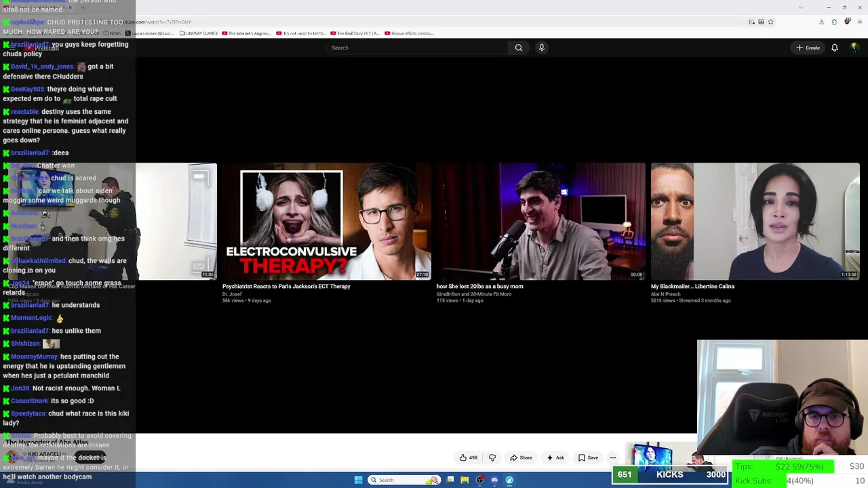Dislike the video with thumbs down
868x488 pixels.
[x=493, y=457]
